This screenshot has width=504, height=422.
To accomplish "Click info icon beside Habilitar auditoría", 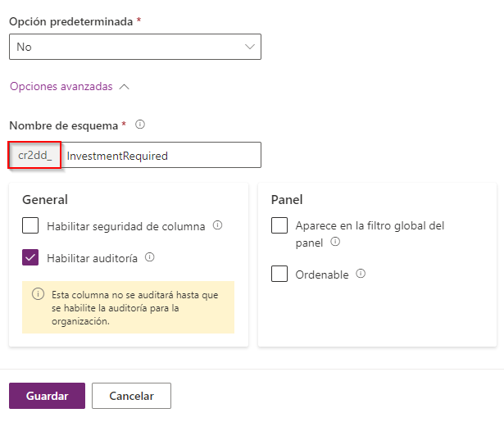I will pos(149,257).
